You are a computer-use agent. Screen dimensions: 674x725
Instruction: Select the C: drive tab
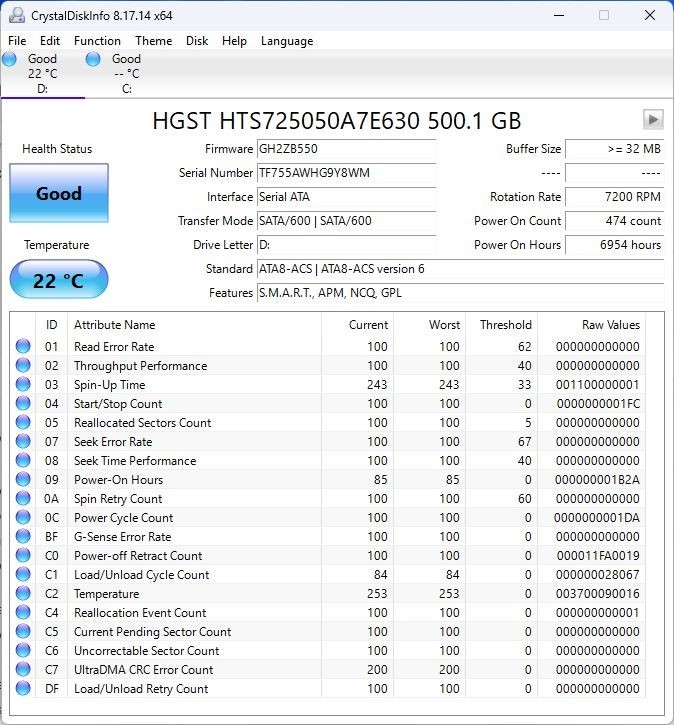click(114, 73)
